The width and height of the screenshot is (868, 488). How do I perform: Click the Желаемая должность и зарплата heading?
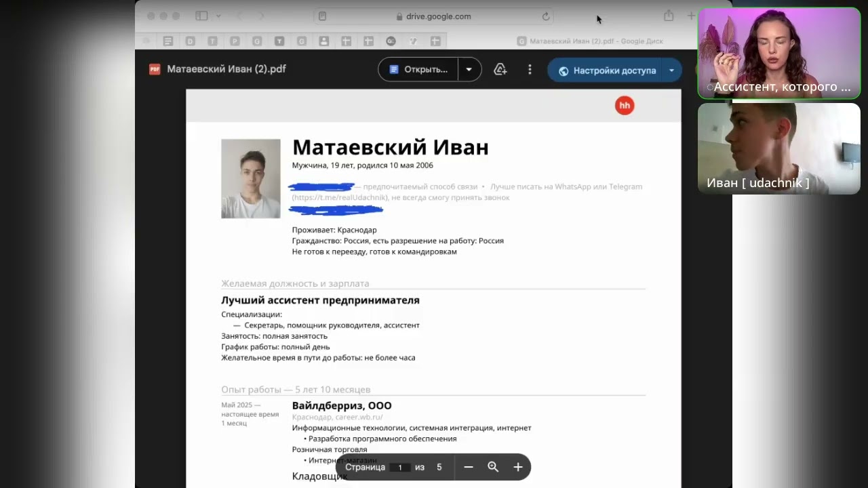pyautogui.click(x=295, y=283)
